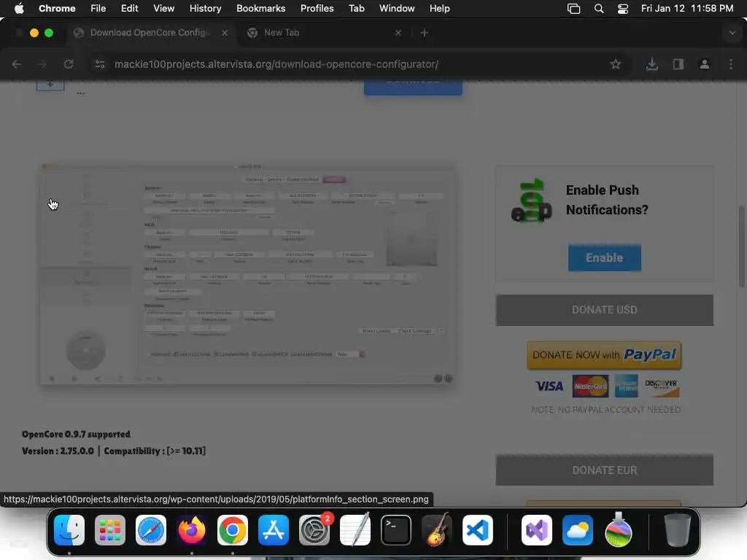The height and width of the screenshot is (560, 747).
Task: Open Stage Manager icon in menu bar
Action: click(x=573, y=9)
